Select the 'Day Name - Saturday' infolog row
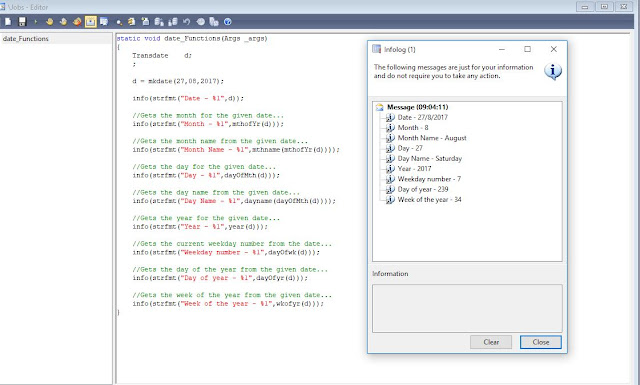The image size is (640, 385). 430,158
